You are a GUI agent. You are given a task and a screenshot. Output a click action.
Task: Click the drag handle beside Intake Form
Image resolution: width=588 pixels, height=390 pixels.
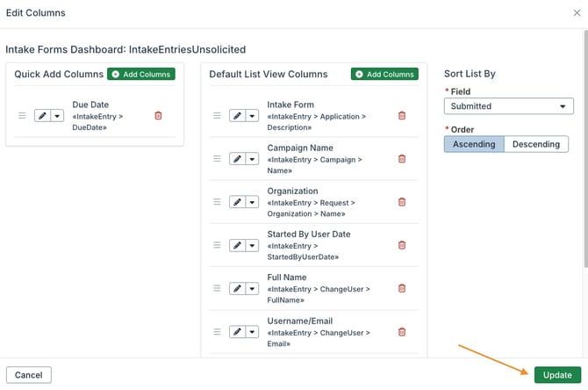click(217, 115)
